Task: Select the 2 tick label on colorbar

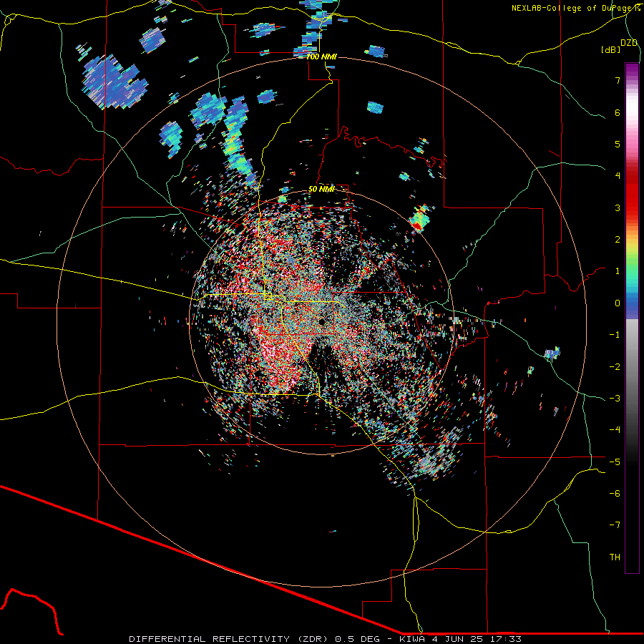Action: pyautogui.click(x=618, y=240)
